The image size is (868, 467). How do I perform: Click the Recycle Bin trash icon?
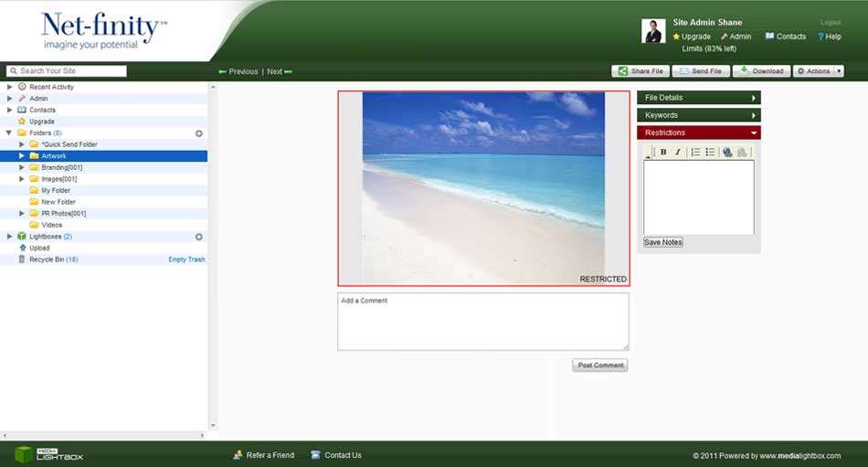[x=22, y=260]
